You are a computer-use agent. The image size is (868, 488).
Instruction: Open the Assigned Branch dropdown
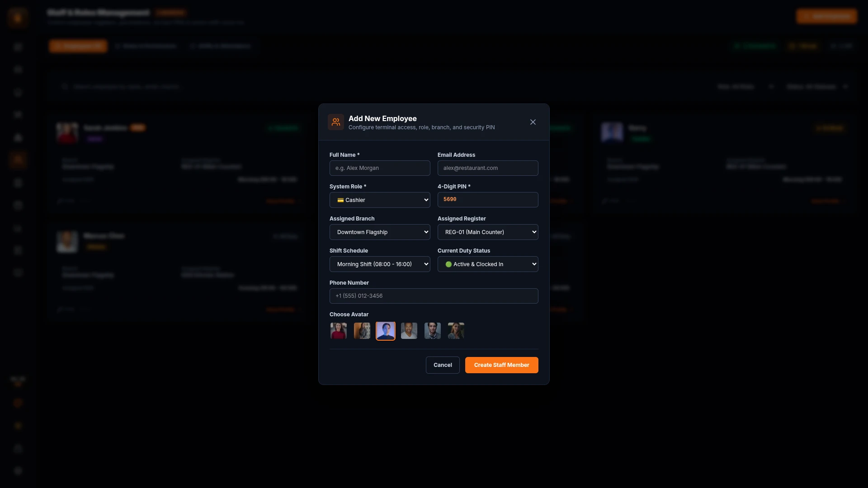[x=380, y=232]
